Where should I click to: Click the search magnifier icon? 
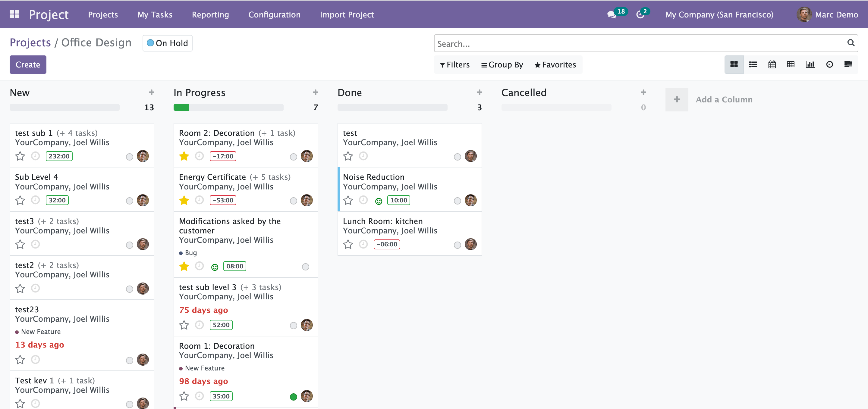tap(851, 43)
